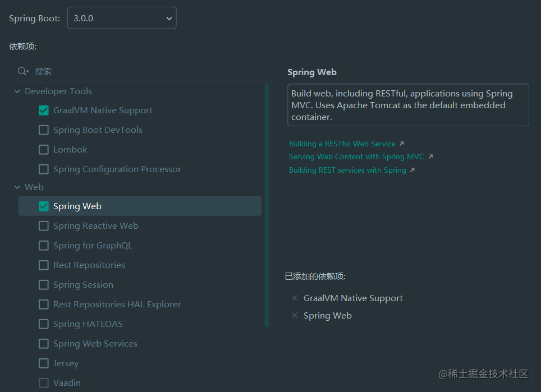This screenshot has width=541, height=392.
Task: Click the Spring Web description text box
Action: [x=408, y=105]
